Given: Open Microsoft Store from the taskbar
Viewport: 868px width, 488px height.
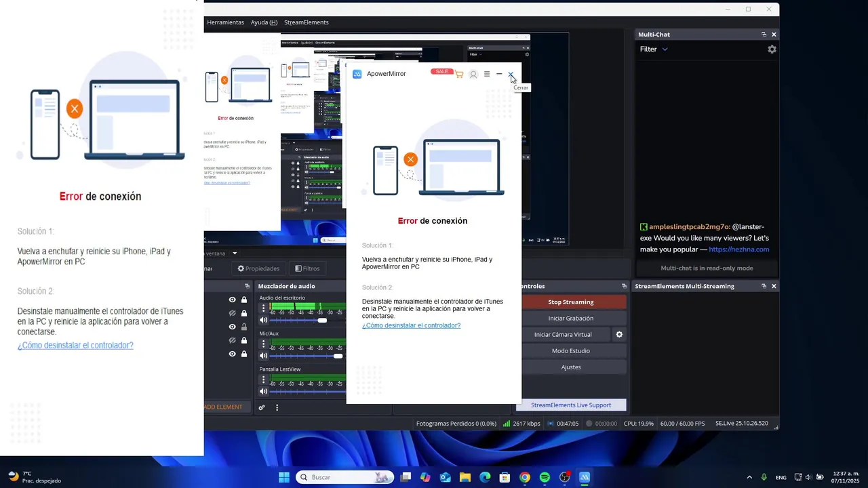Looking at the screenshot, I should 505,477.
